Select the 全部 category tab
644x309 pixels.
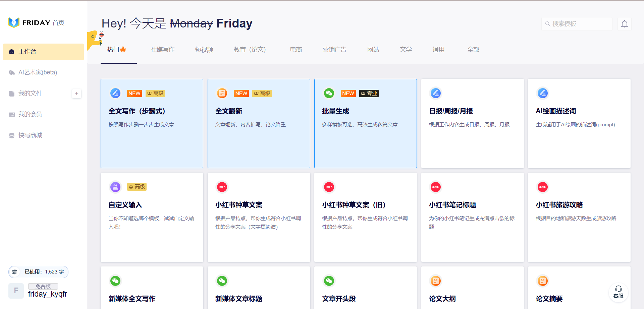point(473,50)
